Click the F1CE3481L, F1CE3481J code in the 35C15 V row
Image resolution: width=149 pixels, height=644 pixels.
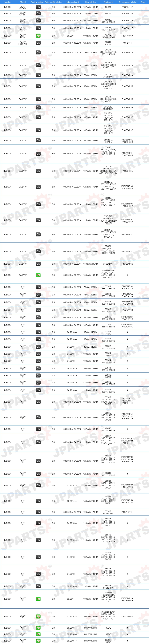point(127,141)
